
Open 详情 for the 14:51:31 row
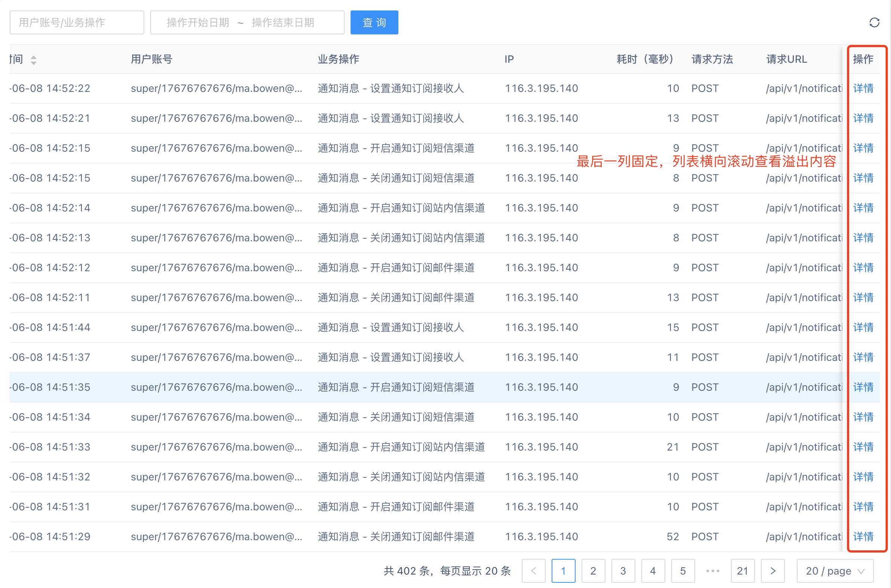point(863,507)
